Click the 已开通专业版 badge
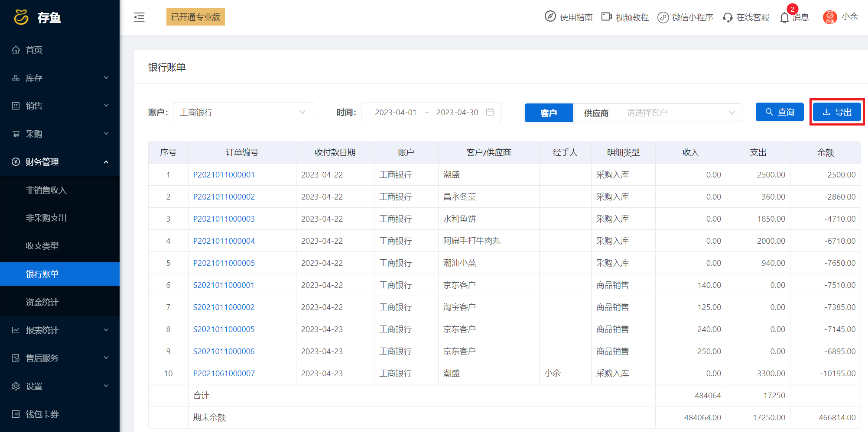Screen dimensions: 868x432 click(x=195, y=17)
